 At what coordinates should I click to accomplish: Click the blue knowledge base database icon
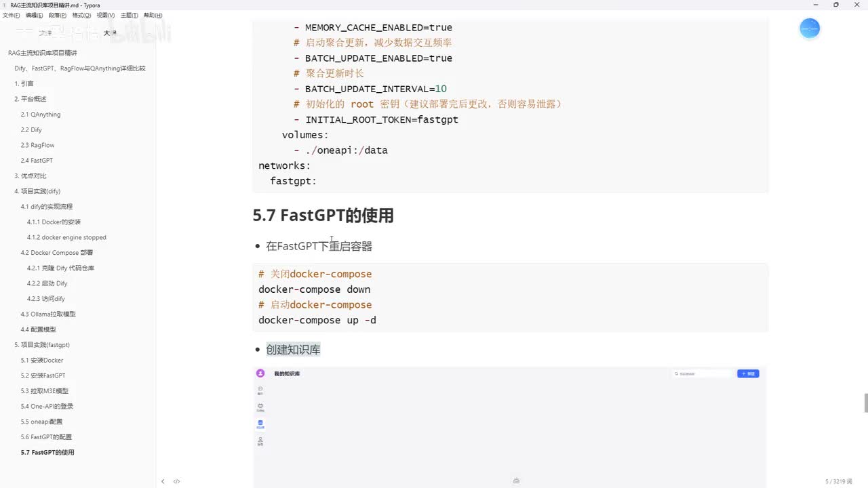point(260,424)
